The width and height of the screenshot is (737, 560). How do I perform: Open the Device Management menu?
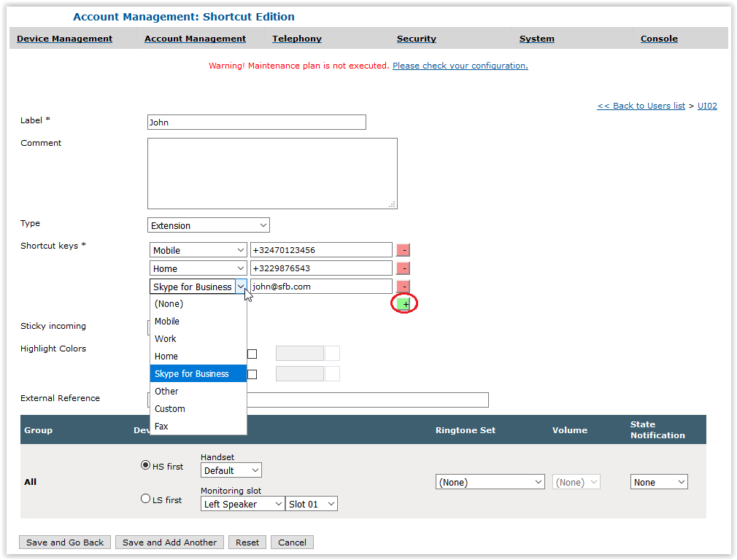pyautogui.click(x=64, y=39)
